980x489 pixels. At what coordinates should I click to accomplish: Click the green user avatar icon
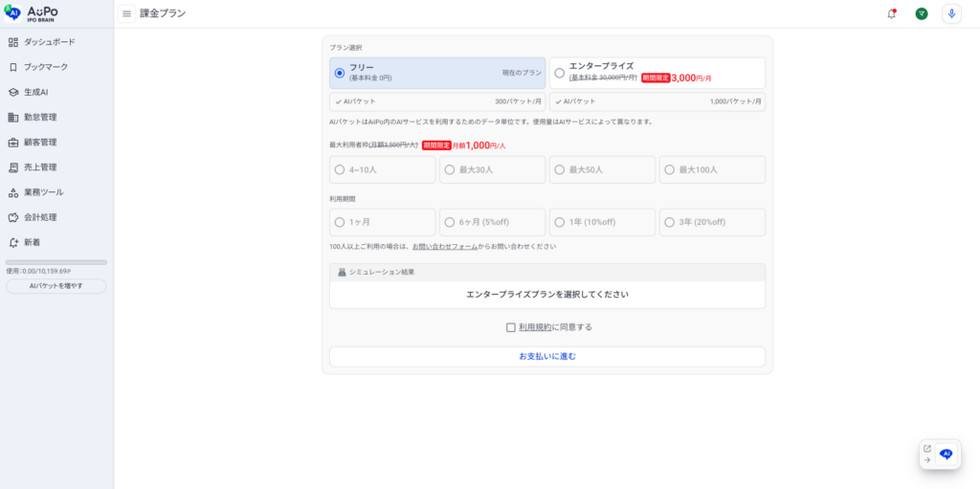921,13
